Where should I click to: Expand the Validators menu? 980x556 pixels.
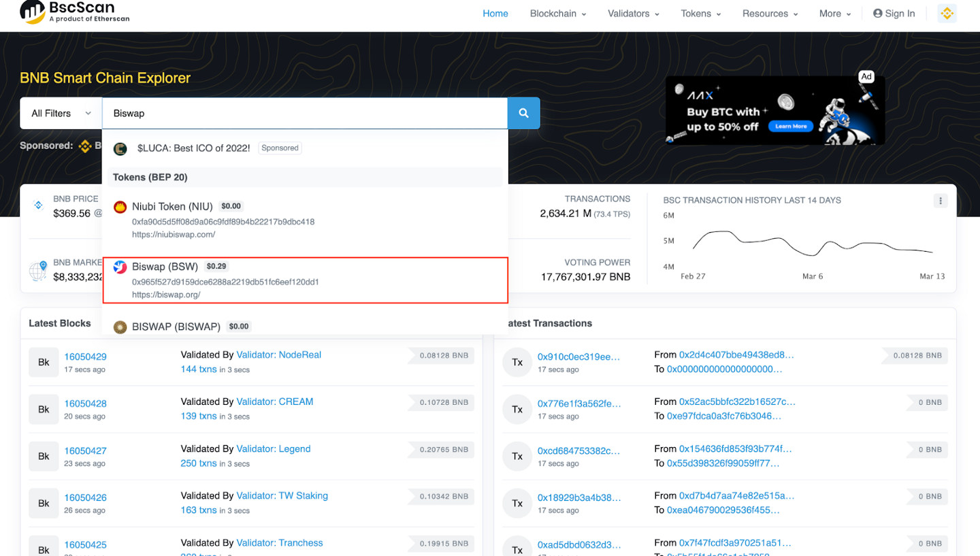[x=634, y=14]
